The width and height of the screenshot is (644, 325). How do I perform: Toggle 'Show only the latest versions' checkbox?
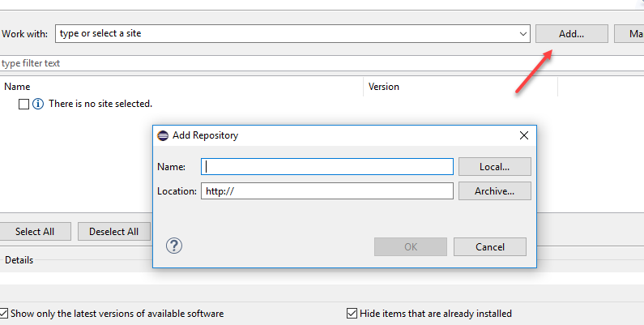click(5, 313)
